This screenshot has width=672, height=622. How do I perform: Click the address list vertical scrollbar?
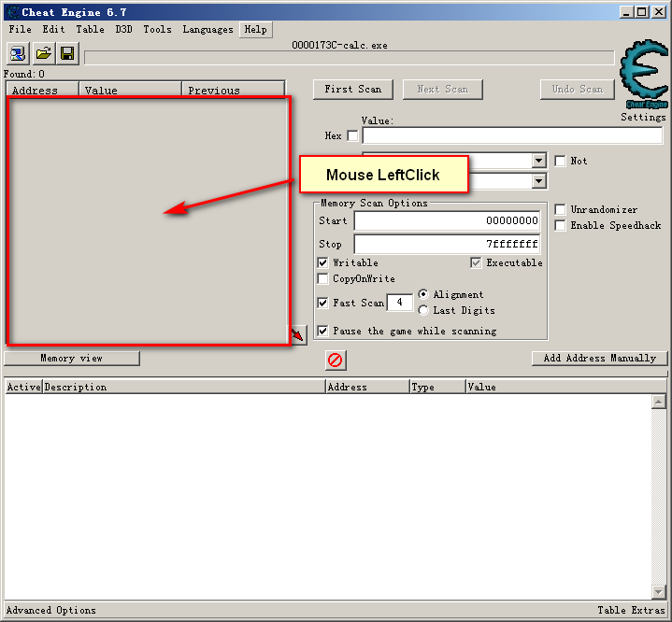pyautogui.click(x=659, y=495)
